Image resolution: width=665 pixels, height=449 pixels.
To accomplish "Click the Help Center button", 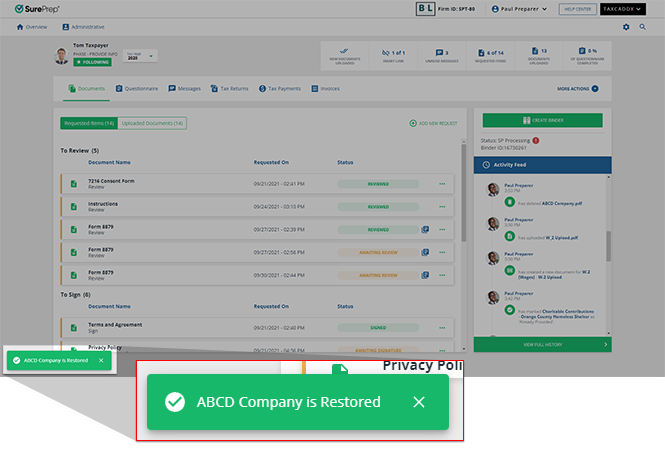I will click(578, 9).
